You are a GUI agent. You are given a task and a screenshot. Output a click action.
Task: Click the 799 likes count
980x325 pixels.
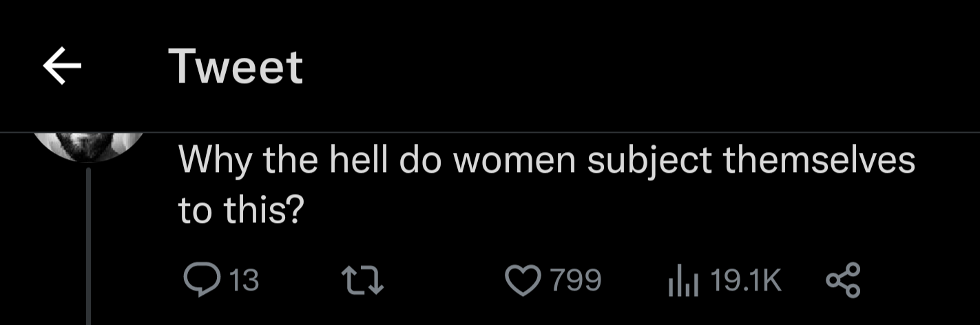coord(574,281)
